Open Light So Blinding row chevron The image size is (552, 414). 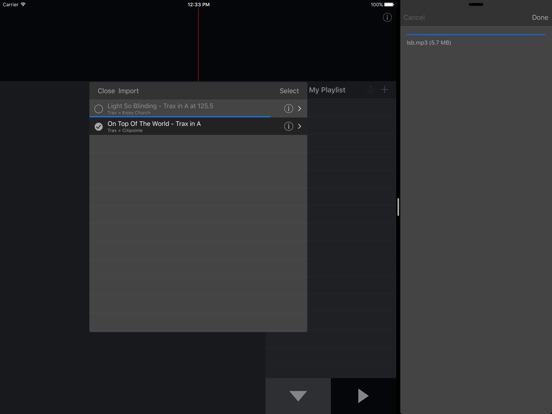(x=300, y=108)
